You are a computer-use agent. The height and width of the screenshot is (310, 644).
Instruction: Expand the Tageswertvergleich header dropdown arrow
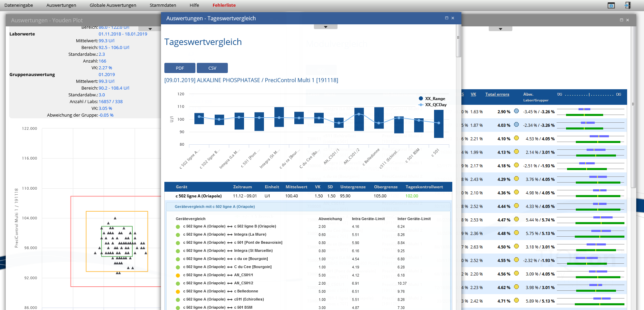click(326, 27)
